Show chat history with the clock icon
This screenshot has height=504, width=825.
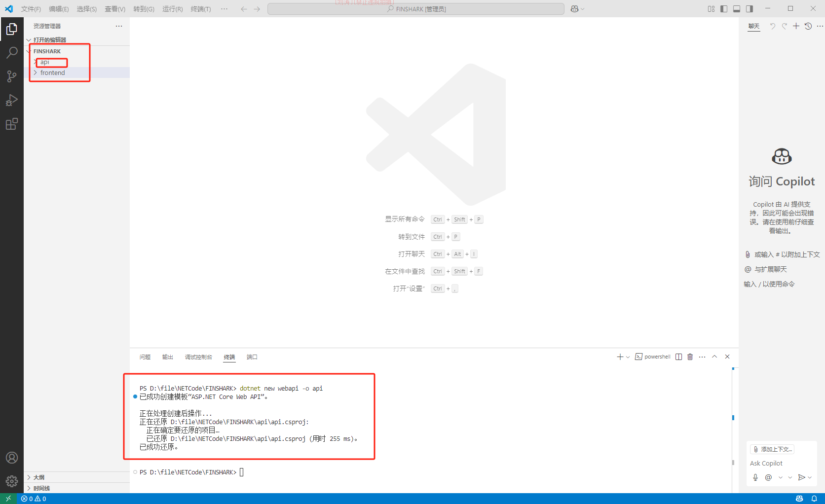pos(808,26)
